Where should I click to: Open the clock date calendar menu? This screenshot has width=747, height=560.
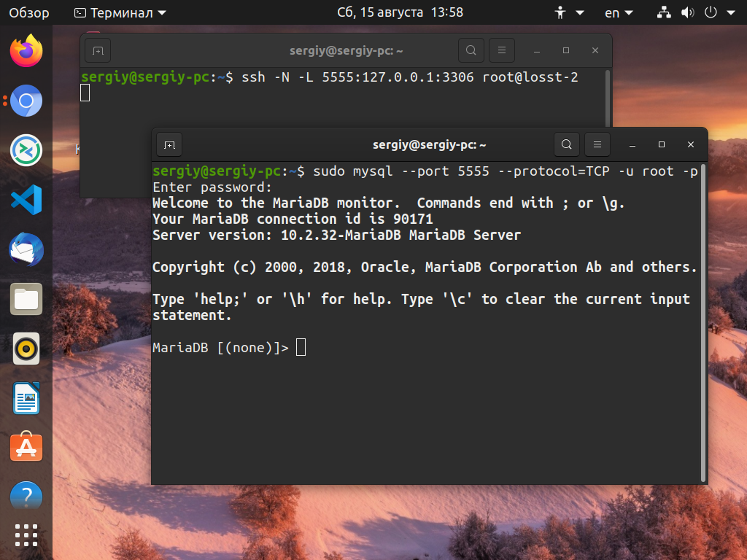(400, 12)
